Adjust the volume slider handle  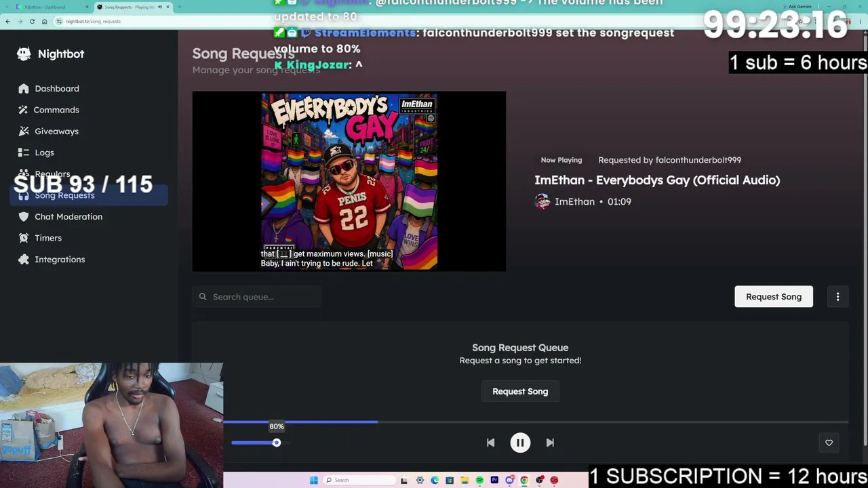(276, 443)
